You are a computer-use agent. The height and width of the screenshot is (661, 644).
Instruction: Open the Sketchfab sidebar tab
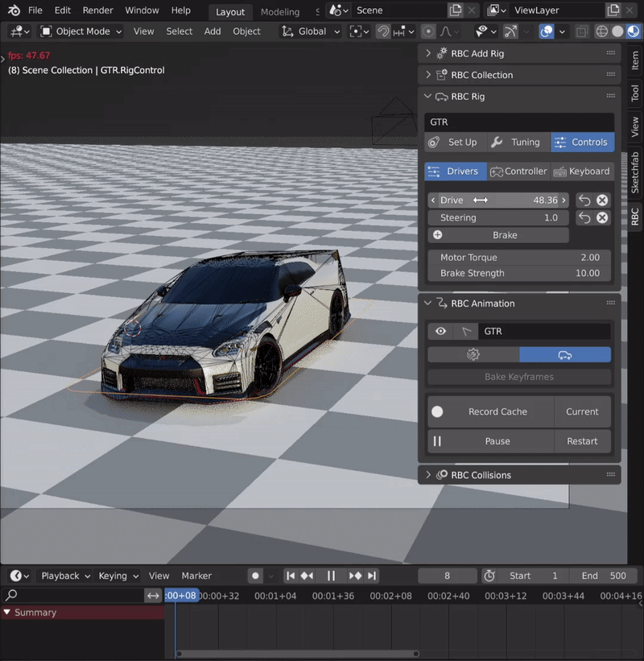click(635, 173)
